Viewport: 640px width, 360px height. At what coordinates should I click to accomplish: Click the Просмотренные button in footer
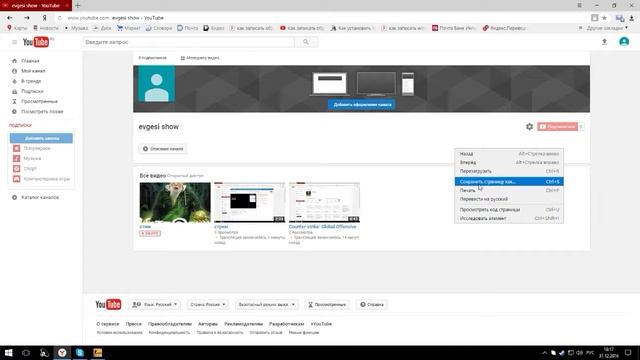click(327, 304)
